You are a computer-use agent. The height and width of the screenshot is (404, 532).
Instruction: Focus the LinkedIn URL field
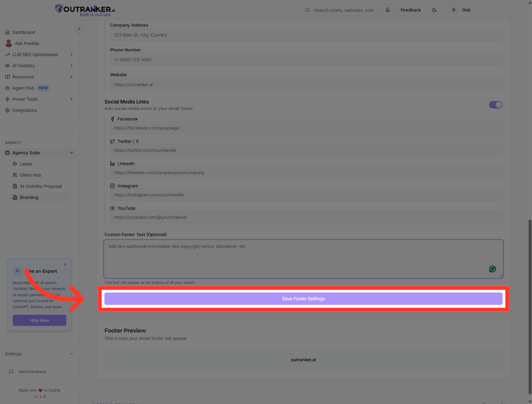click(306, 173)
